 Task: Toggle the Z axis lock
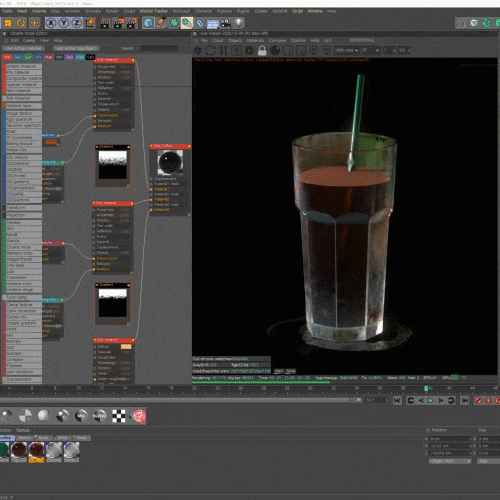77,23
